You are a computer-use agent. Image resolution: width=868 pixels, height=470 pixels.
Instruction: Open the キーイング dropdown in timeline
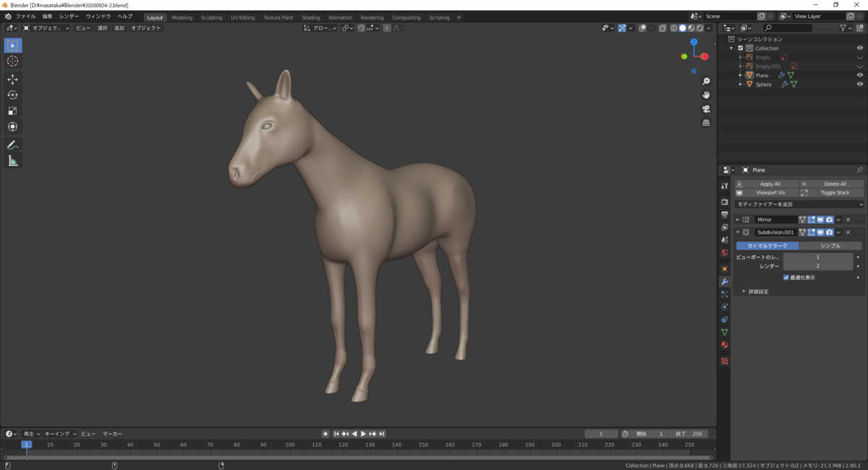coord(60,434)
